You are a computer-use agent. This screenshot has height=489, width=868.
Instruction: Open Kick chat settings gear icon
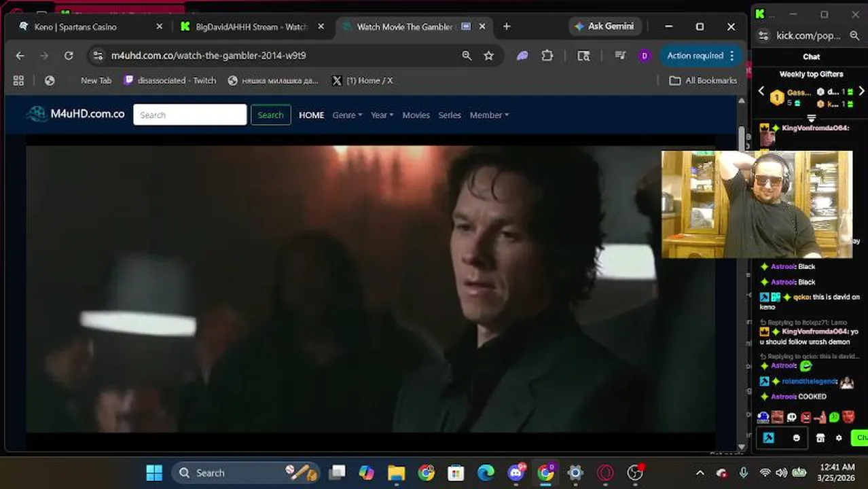click(839, 438)
